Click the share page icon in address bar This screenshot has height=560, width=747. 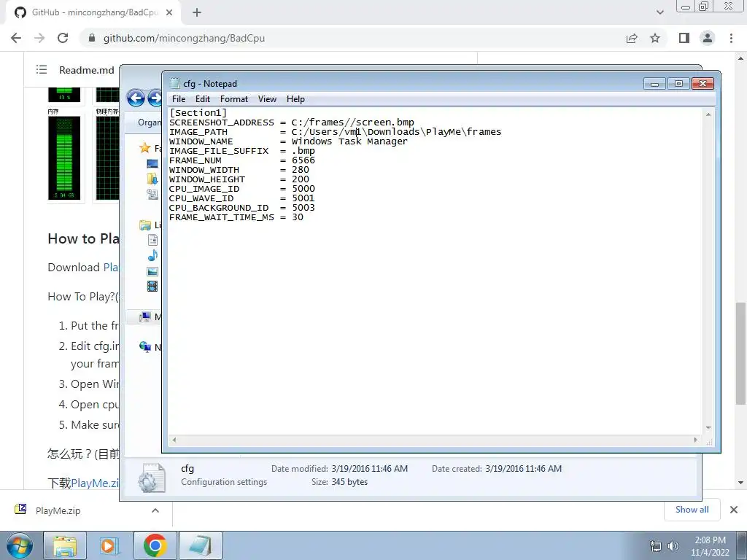click(x=632, y=38)
